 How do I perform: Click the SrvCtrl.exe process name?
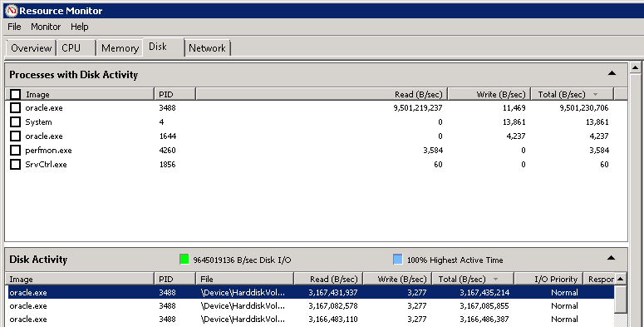tap(46, 164)
